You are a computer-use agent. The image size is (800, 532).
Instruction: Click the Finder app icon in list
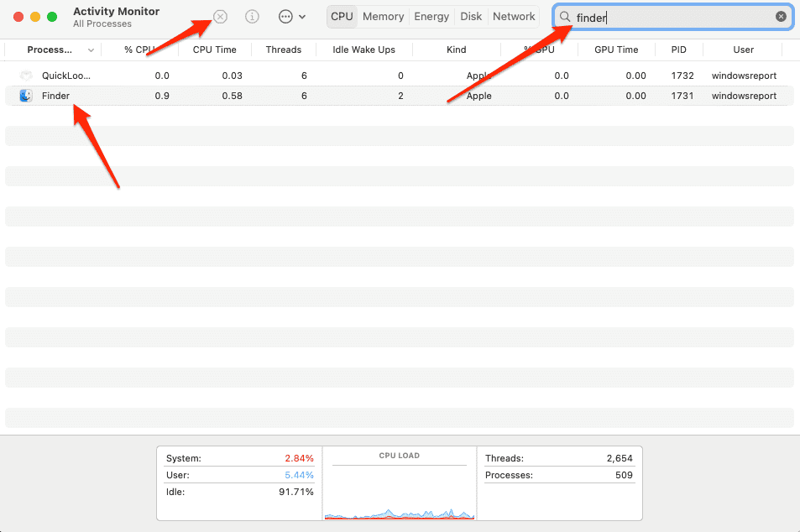tap(26, 96)
